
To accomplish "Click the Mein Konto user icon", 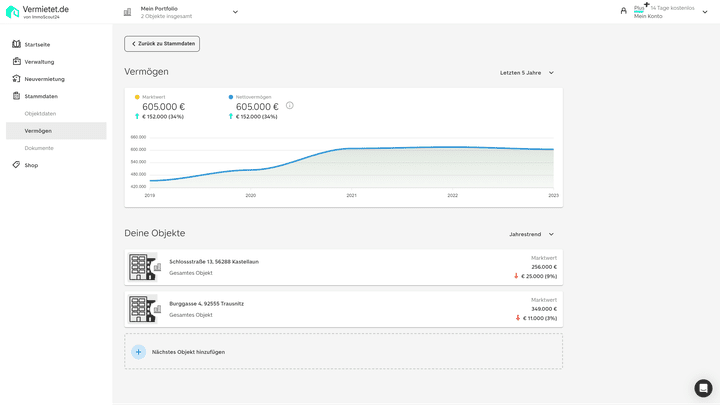I will pyautogui.click(x=624, y=11).
